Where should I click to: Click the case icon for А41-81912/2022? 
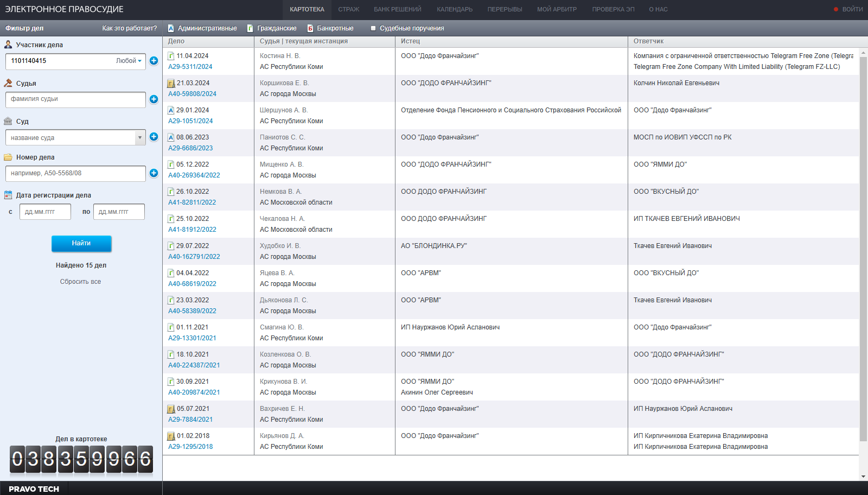tap(171, 219)
